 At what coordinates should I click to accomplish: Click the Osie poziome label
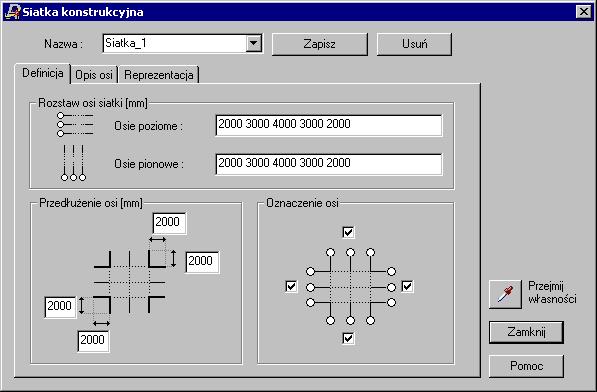148,126
